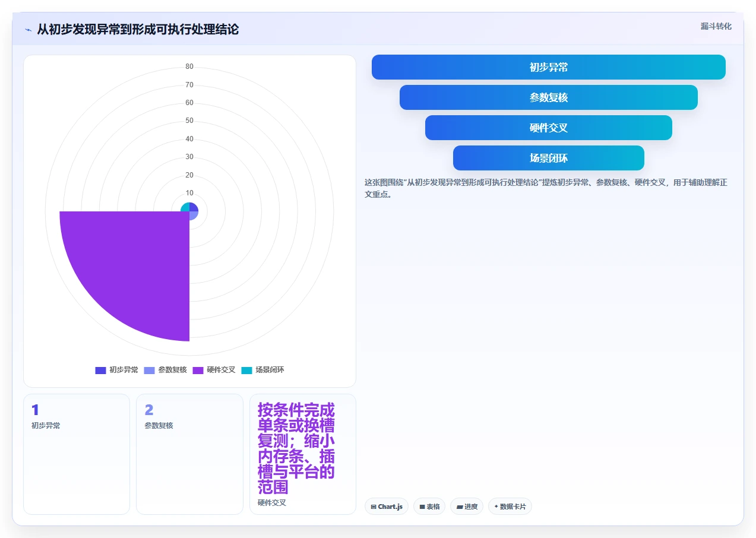Click the 进度 tag chip
Screen dimensions: 756x538
(x=467, y=507)
